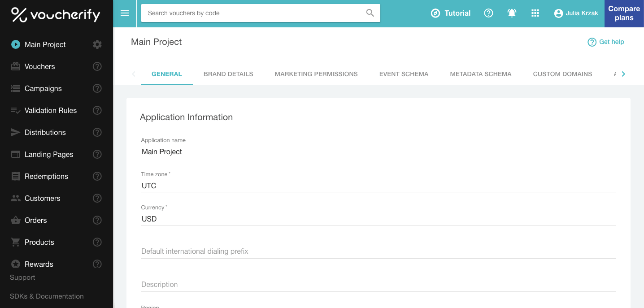
Task: Show help for Redemptions
Action: click(97, 176)
